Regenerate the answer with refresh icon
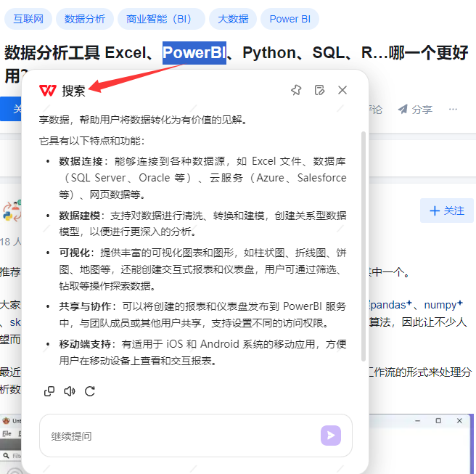Viewport: 476px width, 474px height. pyautogui.click(x=90, y=391)
